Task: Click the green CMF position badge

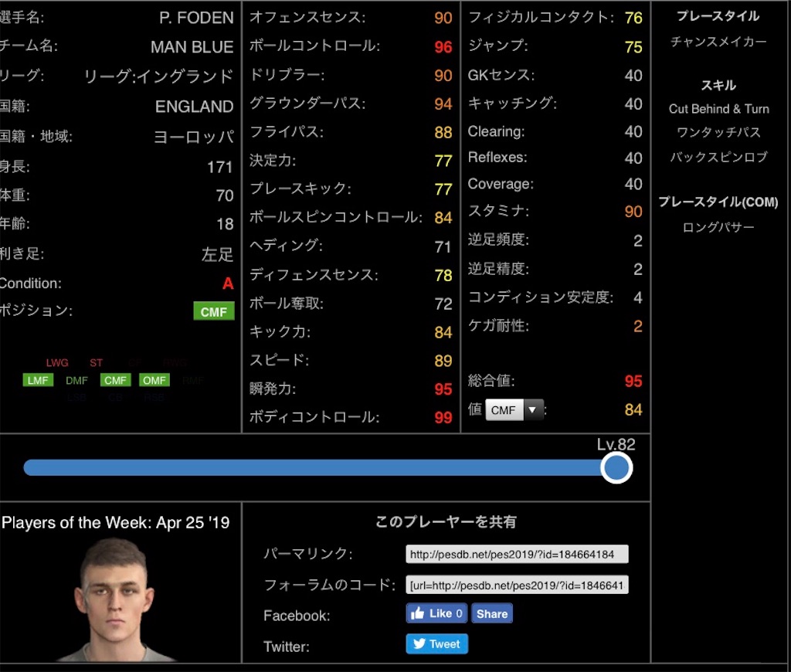Action: click(214, 311)
